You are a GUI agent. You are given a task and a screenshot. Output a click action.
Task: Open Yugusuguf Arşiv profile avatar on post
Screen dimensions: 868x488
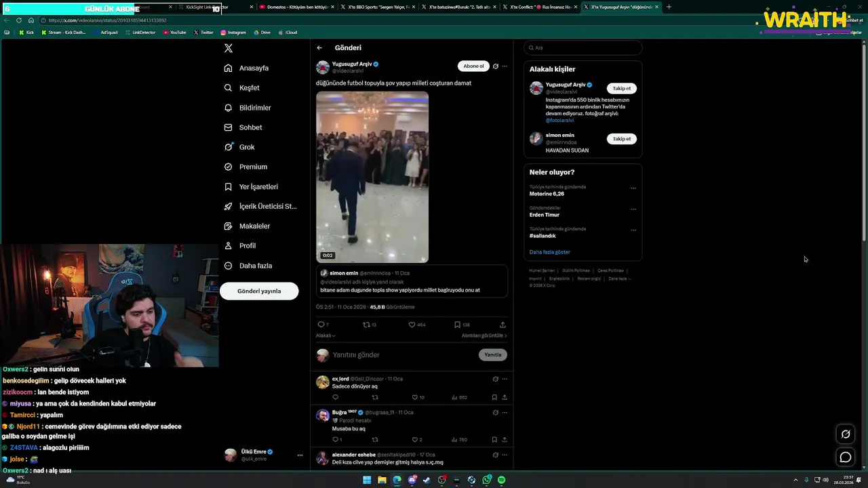coord(323,67)
